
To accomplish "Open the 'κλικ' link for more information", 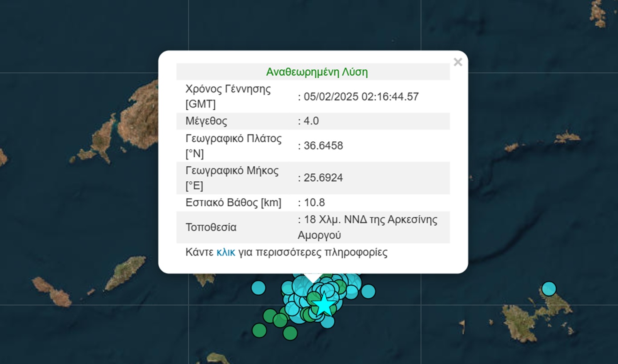I will point(226,252).
